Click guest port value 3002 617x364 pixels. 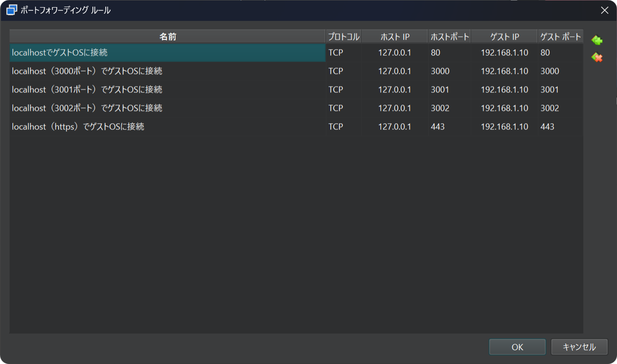point(550,108)
